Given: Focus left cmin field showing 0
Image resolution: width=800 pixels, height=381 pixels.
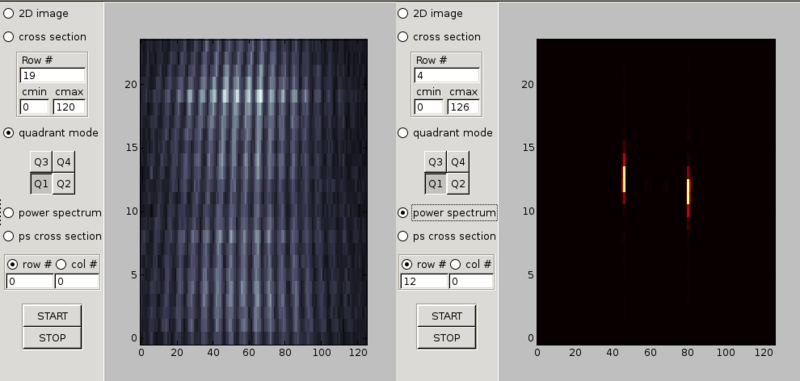Looking at the screenshot, I should pyautogui.click(x=34, y=107).
